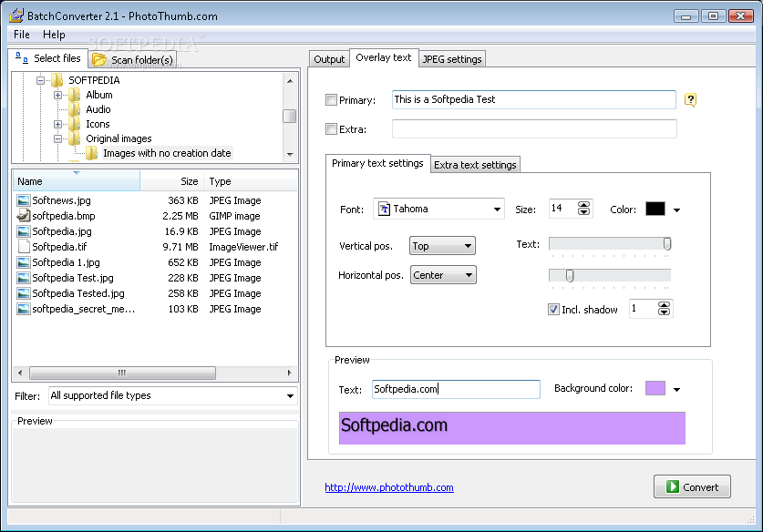Click the Extra text input field
763x532 pixels.
tap(534, 128)
